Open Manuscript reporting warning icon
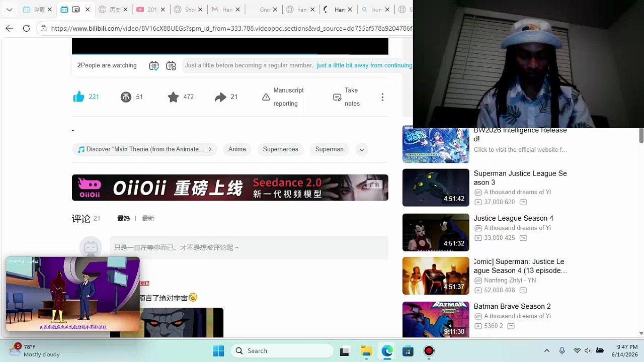 pyautogui.click(x=266, y=97)
